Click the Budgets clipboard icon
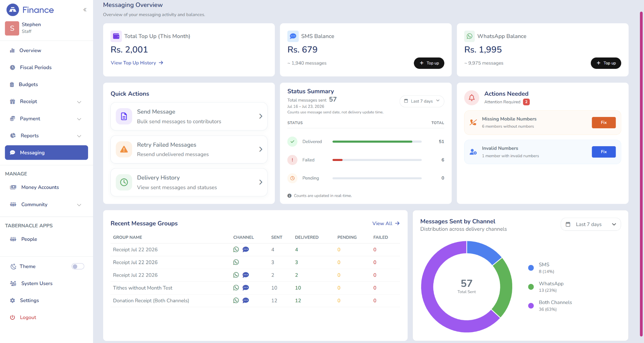 tap(12, 84)
